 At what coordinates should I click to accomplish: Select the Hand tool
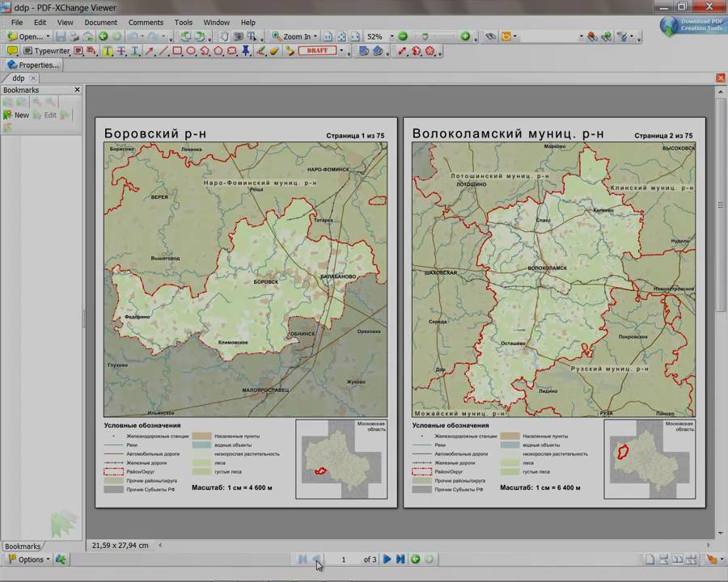(x=224, y=36)
